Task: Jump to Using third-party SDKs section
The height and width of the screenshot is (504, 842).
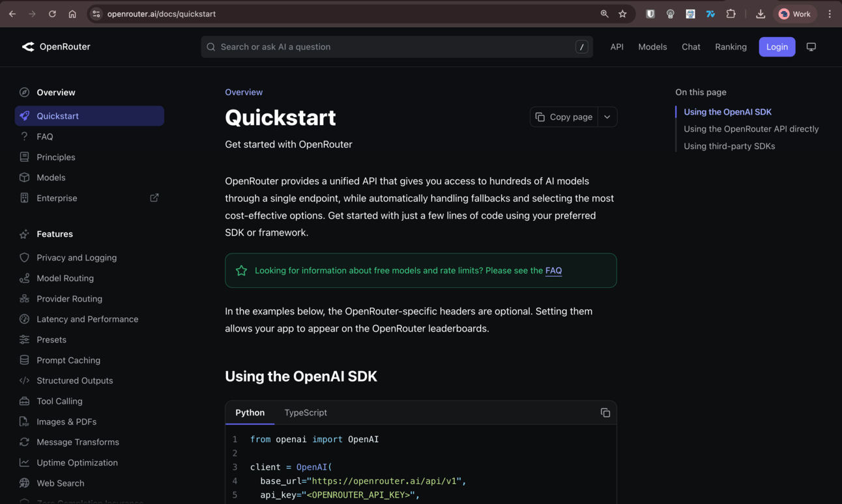Action: (729, 146)
